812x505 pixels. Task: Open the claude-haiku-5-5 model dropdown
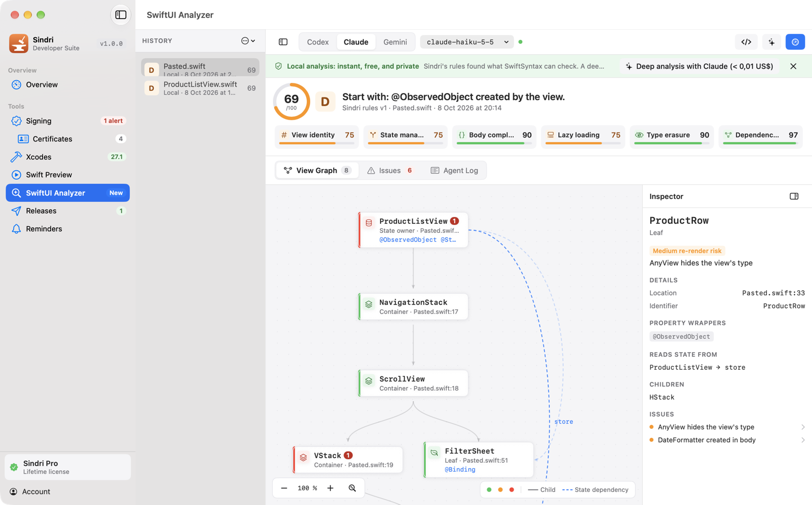[x=467, y=42]
